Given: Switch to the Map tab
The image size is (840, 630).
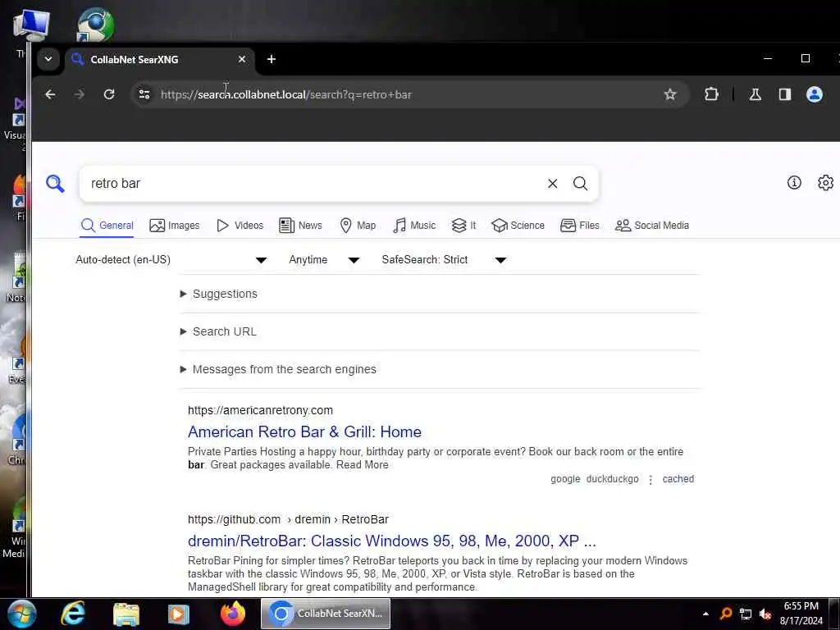Looking at the screenshot, I should [358, 226].
